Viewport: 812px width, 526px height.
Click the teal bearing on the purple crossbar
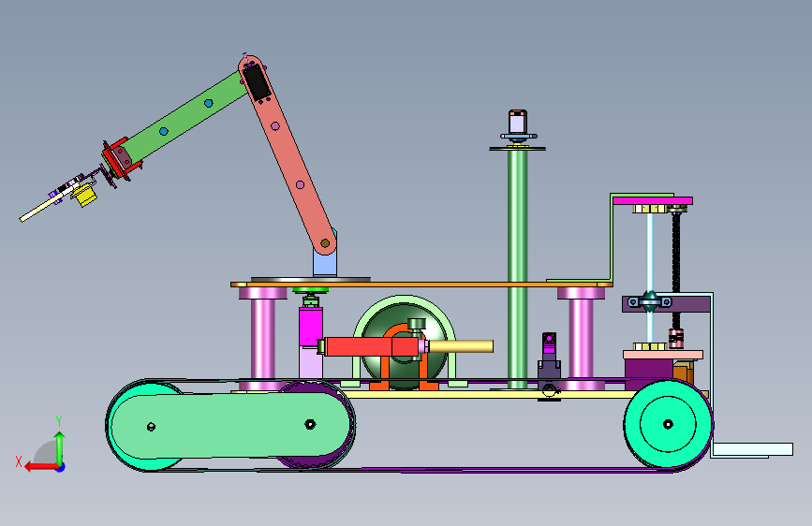650,301
